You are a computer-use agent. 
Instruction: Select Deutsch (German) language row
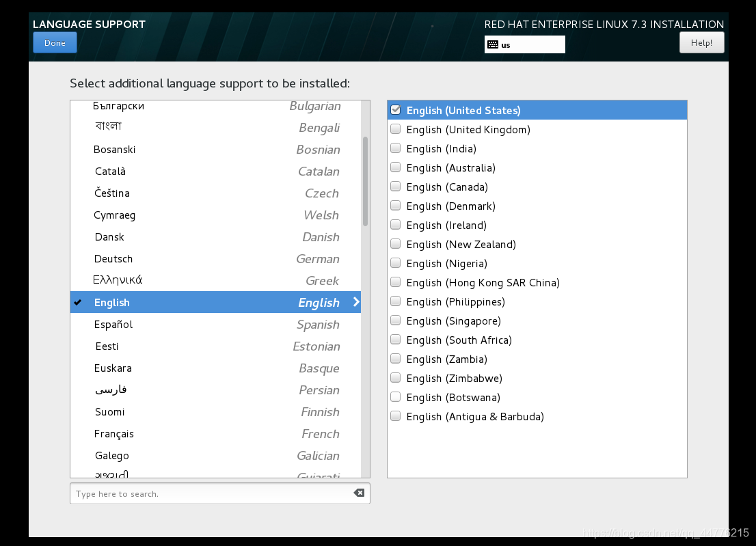click(x=215, y=259)
